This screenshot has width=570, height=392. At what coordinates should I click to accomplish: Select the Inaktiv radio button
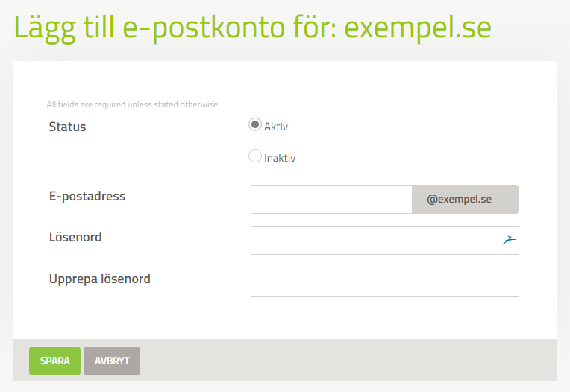255,156
